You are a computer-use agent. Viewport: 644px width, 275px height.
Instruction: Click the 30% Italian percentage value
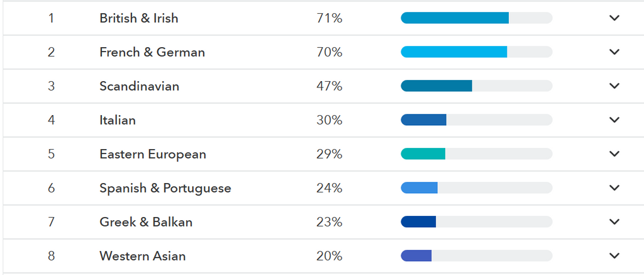330,120
